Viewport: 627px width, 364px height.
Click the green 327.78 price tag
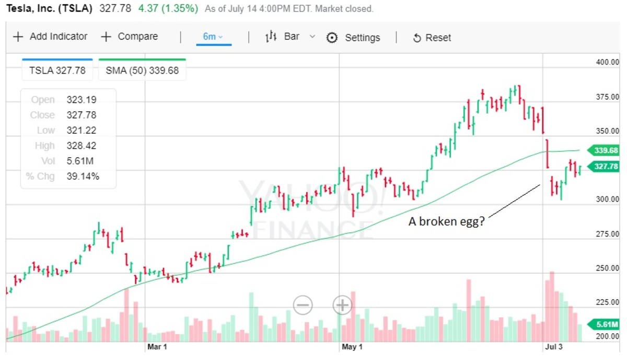[605, 167]
